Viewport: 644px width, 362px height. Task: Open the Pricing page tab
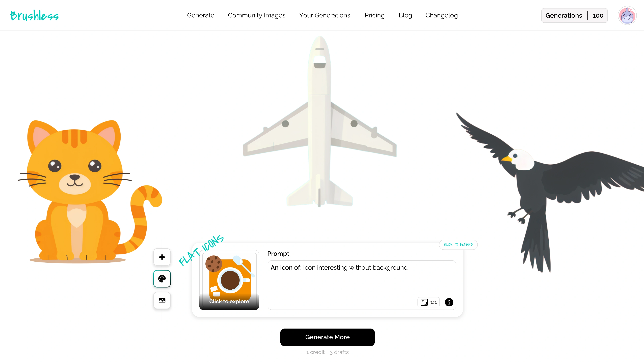pyautogui.click(x=375, y=15)
